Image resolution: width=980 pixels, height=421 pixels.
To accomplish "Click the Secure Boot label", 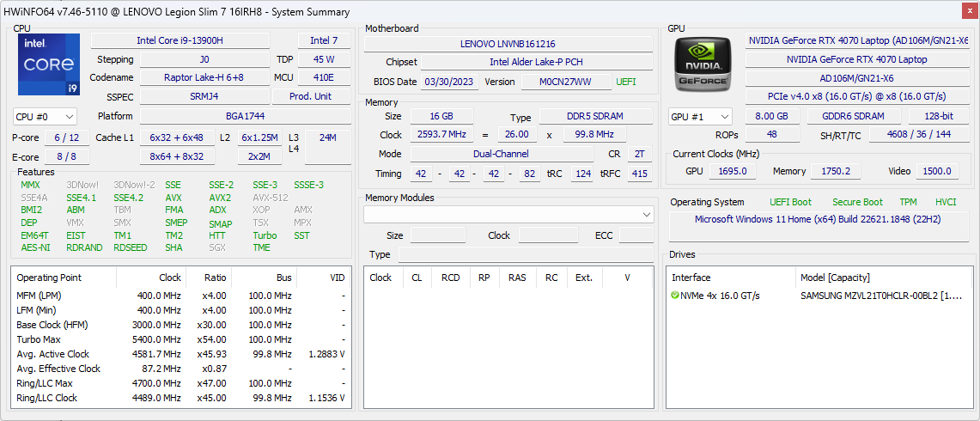I will click(857, 202).
